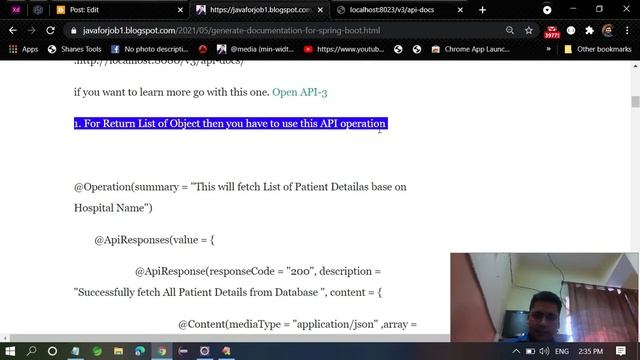Image resolution: width=640 pixels, height=360 pixels.
Task: Open the Chrome profile avatar
Action: pyautogui.click(x=608, y=30)
